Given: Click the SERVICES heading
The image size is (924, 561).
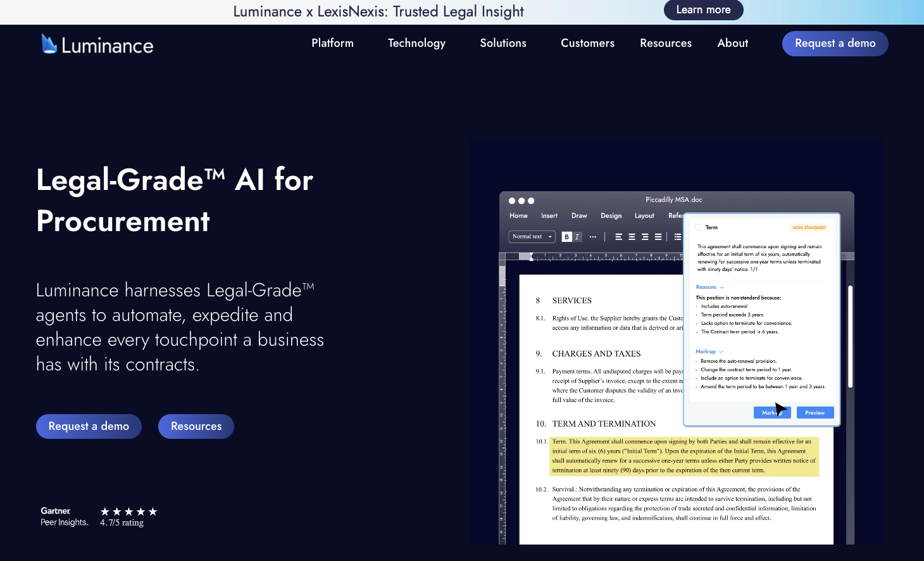Looking at the screenshot, I should [x=571, y=300].
